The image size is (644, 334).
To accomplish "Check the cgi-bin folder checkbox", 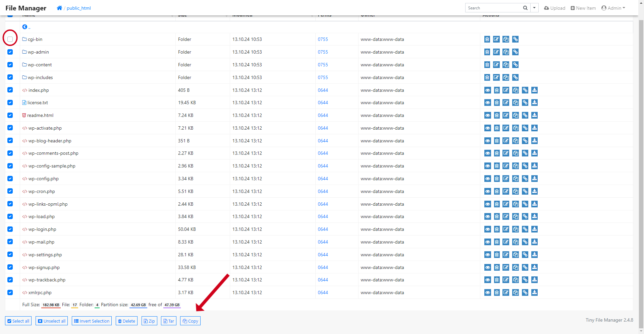I will (x=10, y=39).
